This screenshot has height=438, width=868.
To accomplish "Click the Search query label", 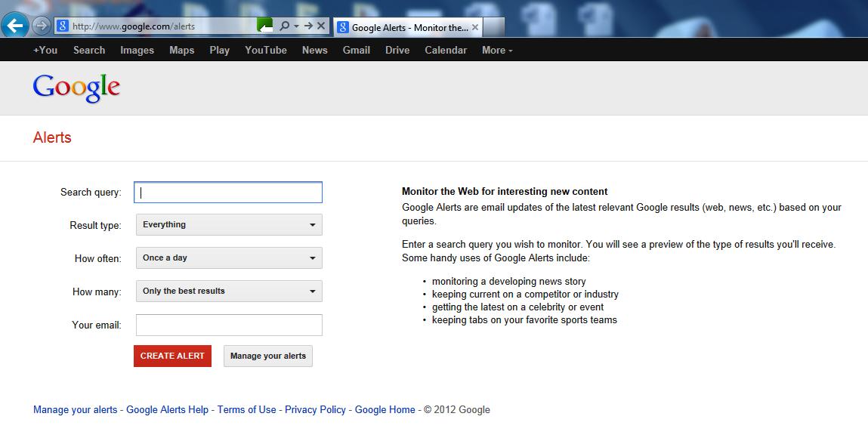I will pos(91,193).
